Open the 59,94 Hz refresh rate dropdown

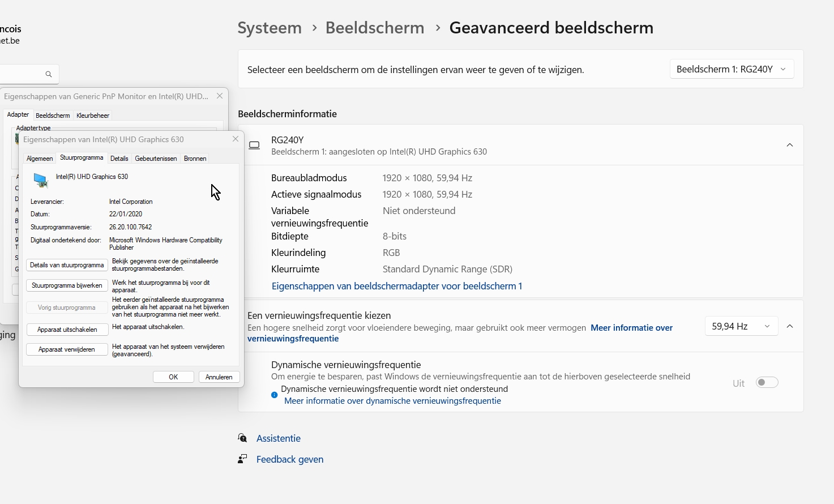pos(741,326)
